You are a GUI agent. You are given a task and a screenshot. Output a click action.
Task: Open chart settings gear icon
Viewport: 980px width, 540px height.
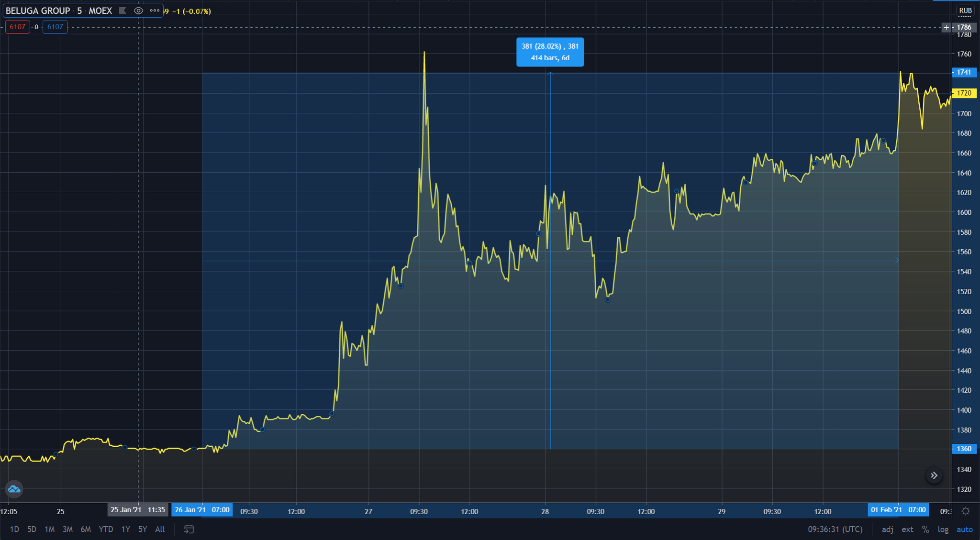point(966,511)
